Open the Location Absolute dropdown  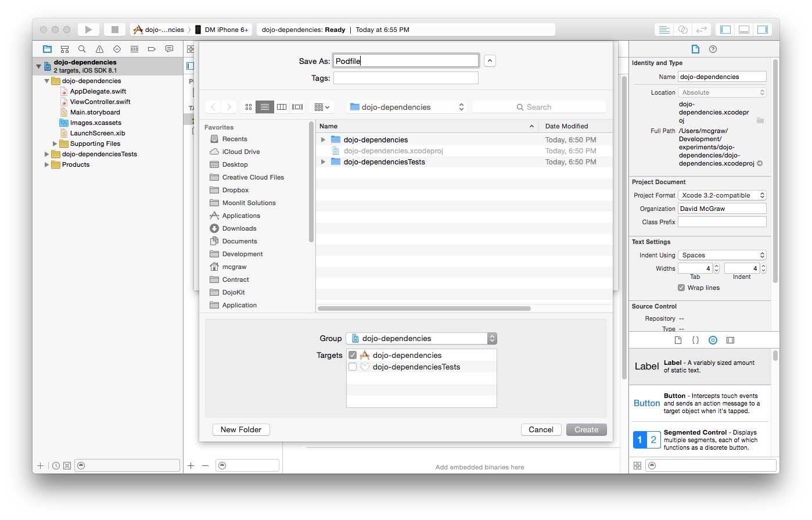[x=722, y=92]
